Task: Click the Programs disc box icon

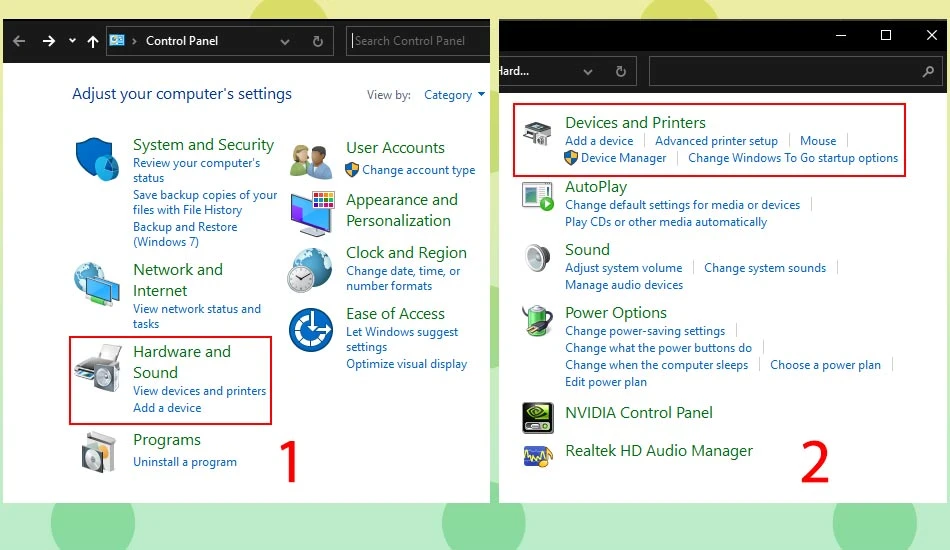Action: pyautogui.click(x=98, y=452)
